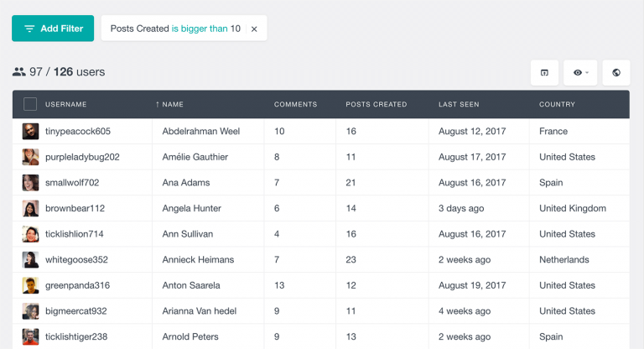
Task: Click the Last Seen column header
Action: pyautogui.click(x=459, y=105)
